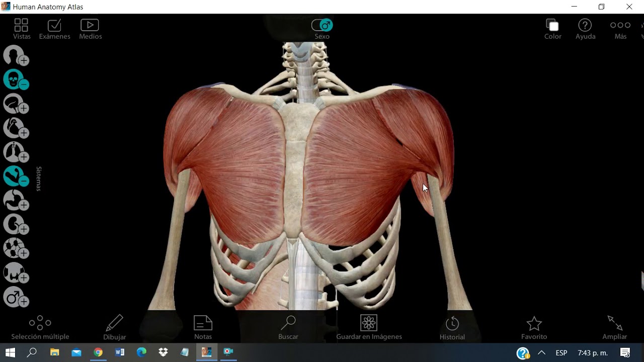The image size is (644, 362).
Task: Click the 7:43 p. m. clock
Action: point(593,353)
